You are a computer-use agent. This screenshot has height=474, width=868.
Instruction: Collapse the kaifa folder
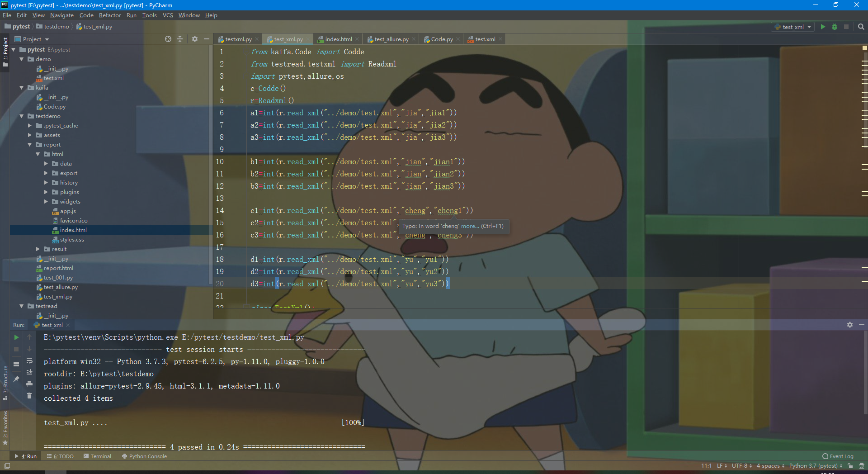21,88
